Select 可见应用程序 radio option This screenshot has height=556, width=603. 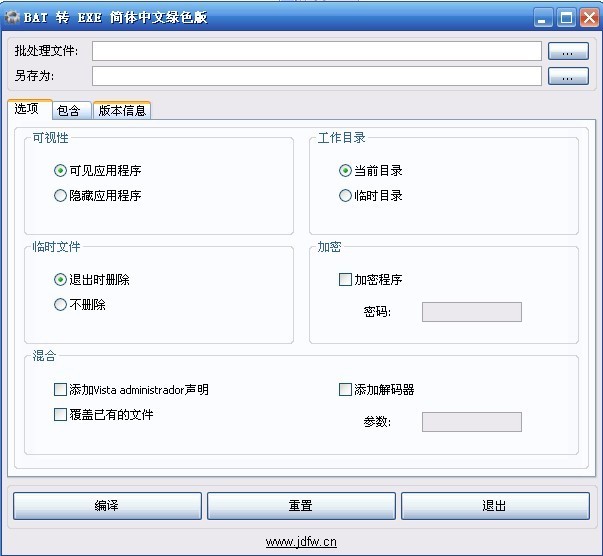[x=98, y=170]
